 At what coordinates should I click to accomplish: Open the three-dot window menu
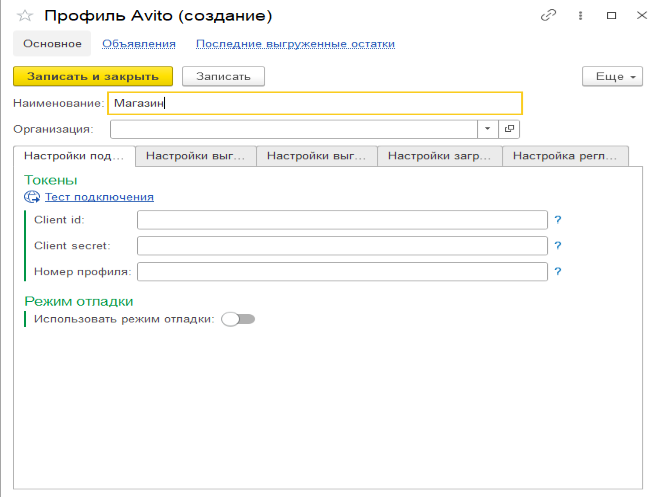click(580, 16)
